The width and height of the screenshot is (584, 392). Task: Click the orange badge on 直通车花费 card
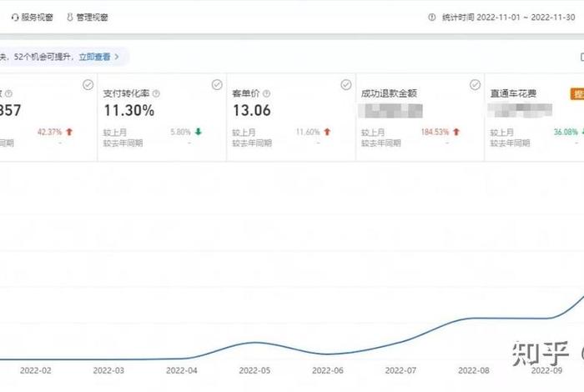point(577,94)
